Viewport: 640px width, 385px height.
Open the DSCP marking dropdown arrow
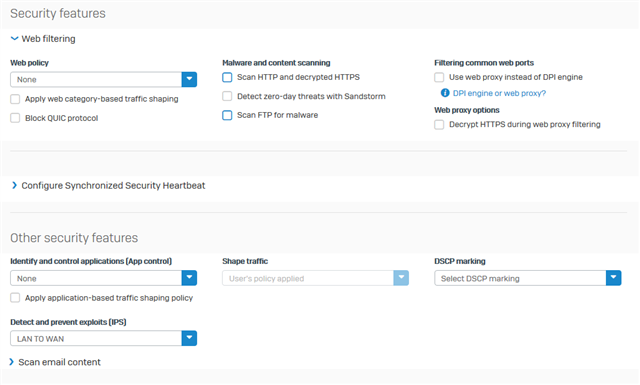pyautogui.click(x=613, y=278)
